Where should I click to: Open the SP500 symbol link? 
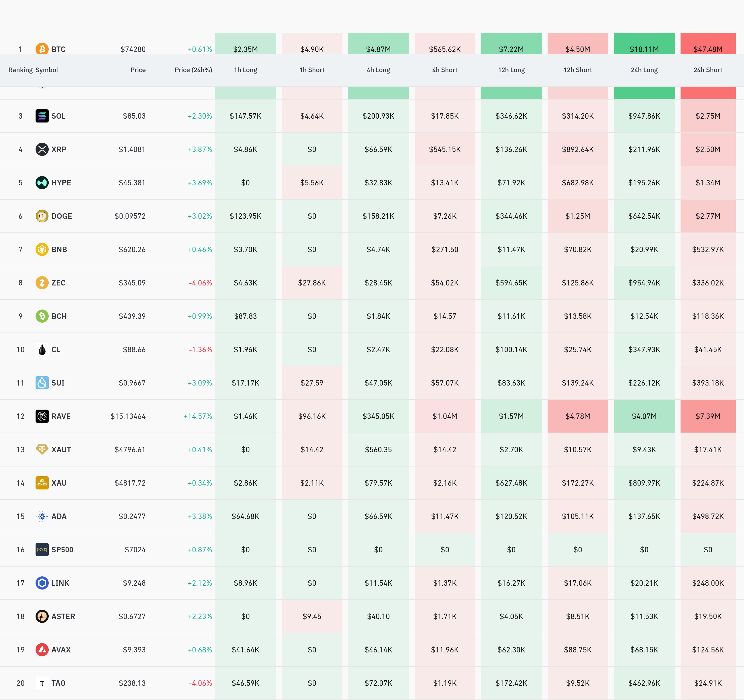62,550
